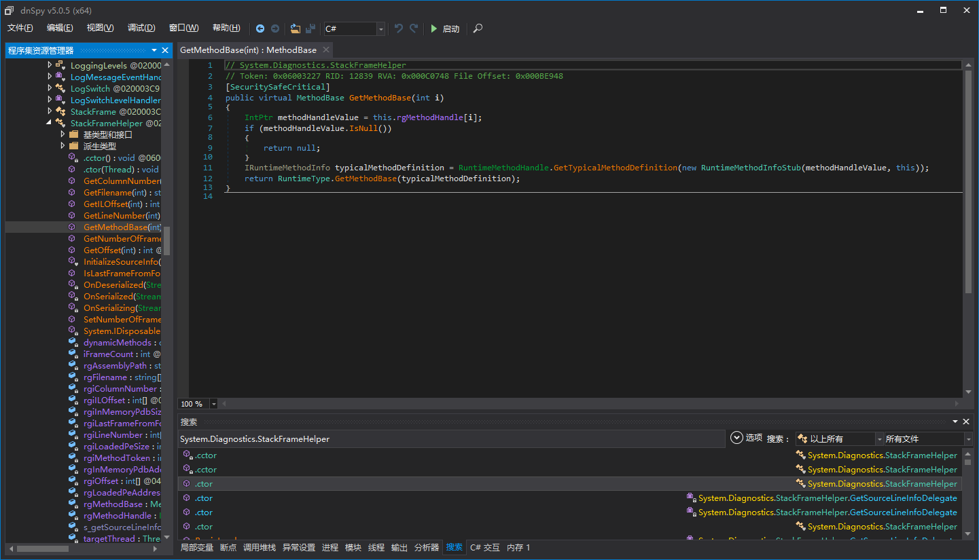Screen dimensions: 979x560
Task: Expand the 基类型和接口 folder node
Action: point(63,134)
